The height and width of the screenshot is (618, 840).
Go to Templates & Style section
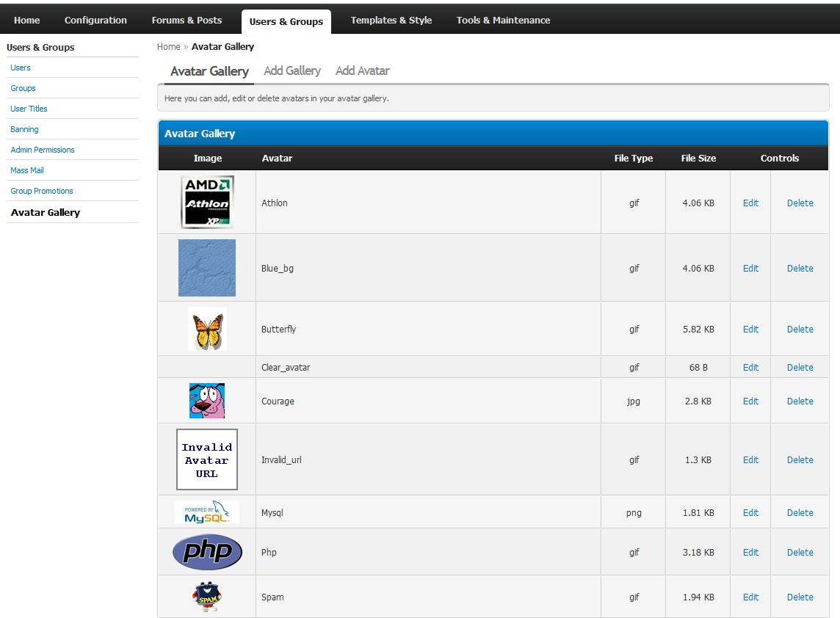tap(391, 21)
